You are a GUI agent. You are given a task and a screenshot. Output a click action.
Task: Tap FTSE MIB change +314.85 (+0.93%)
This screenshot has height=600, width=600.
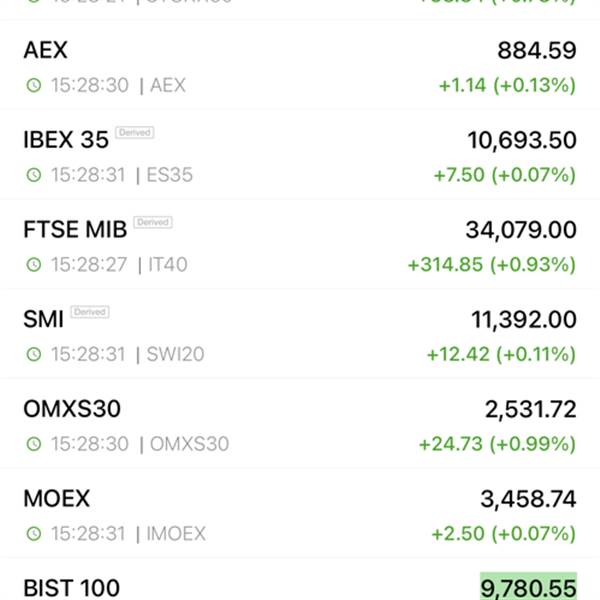pos(492,265)
